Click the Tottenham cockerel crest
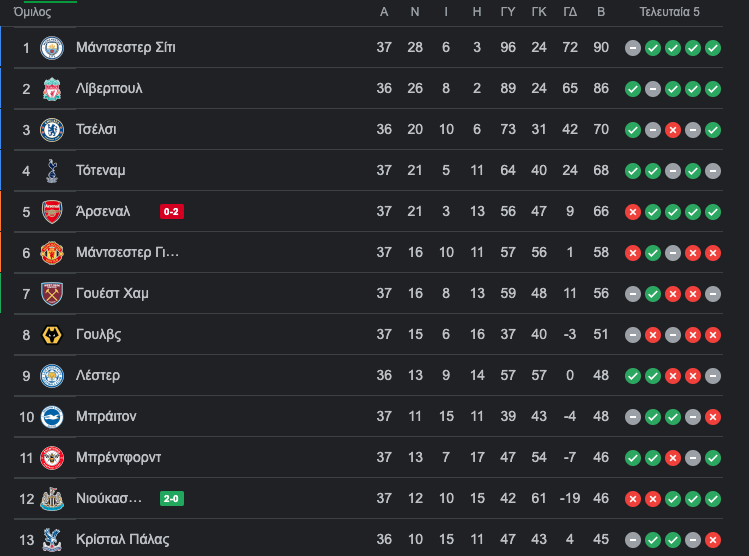Screen dimensions: 749x556 pyautogui.click(x=52, y=171)
